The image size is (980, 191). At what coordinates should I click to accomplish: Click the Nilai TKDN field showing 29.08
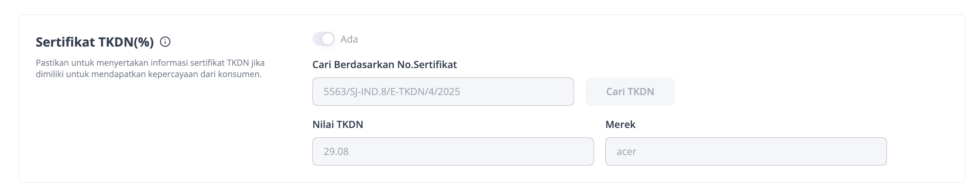pos(453,151)
